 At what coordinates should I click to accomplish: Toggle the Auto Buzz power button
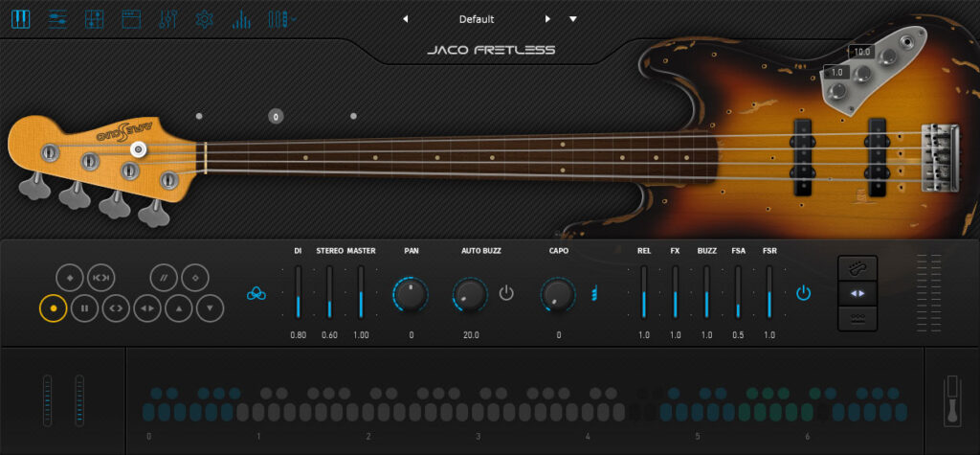(x=506, y=292)
